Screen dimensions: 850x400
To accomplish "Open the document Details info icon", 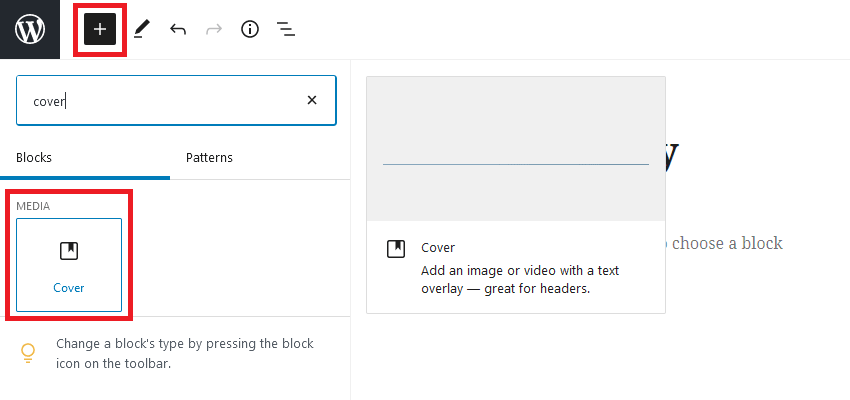I will tap(249, 29).
